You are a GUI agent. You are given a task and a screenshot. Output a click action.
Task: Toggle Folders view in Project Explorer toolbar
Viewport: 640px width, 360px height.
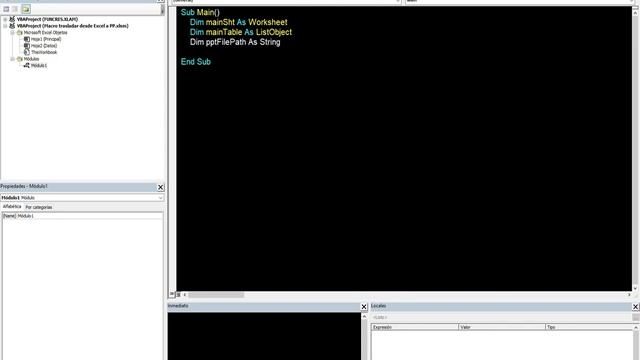(x=26, y=9)
